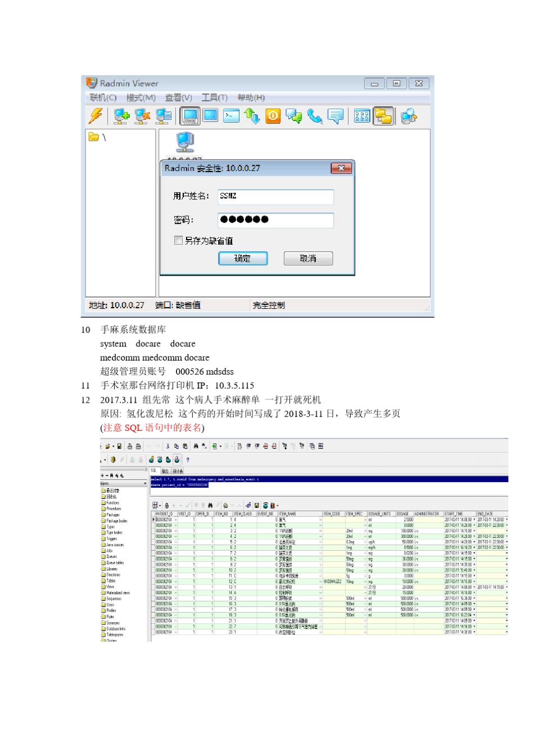The image size is (534, 756).
Task: Select Voice Chat phone icon
Action: 314,116
